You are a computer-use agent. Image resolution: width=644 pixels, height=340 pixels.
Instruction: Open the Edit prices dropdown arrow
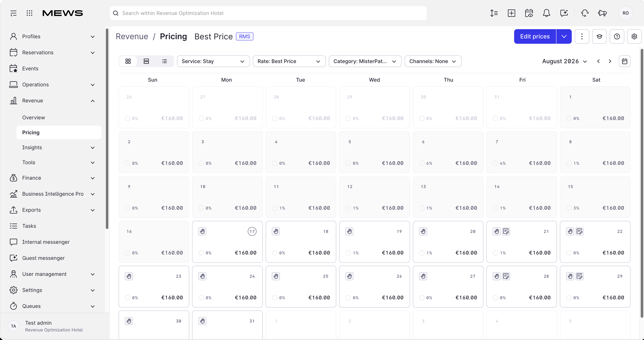[x=564, y=36]
